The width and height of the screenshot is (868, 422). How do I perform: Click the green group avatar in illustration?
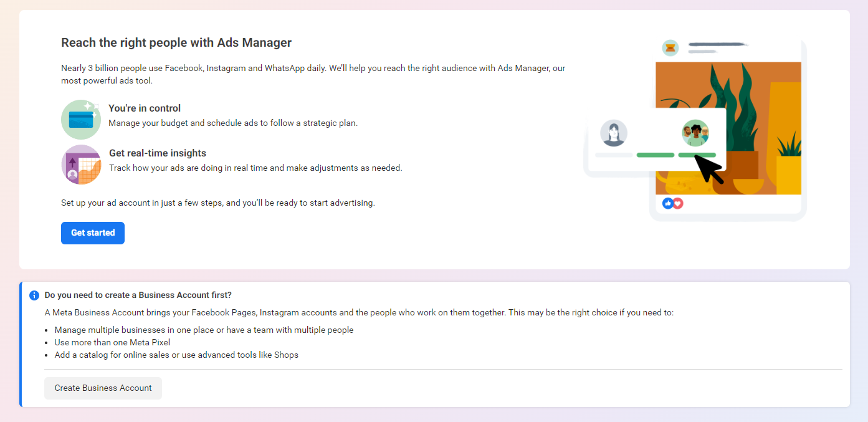coord(695,133)
